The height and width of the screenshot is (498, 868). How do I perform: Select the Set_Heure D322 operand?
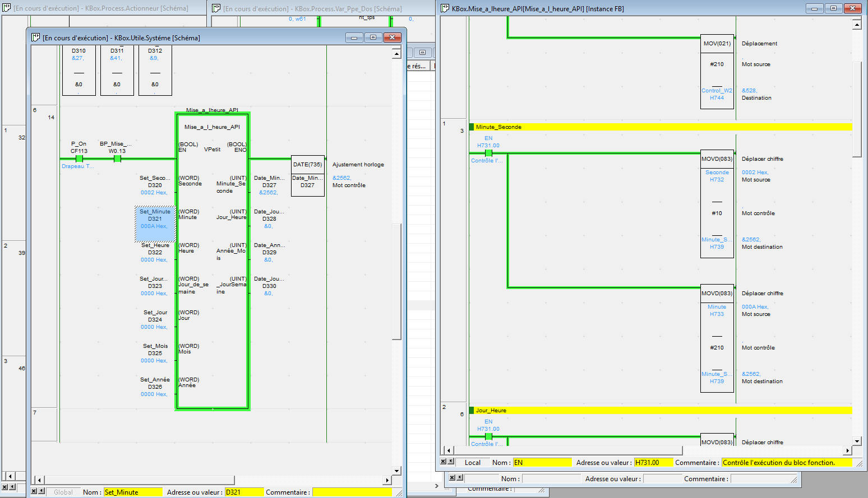click(155, 252)
